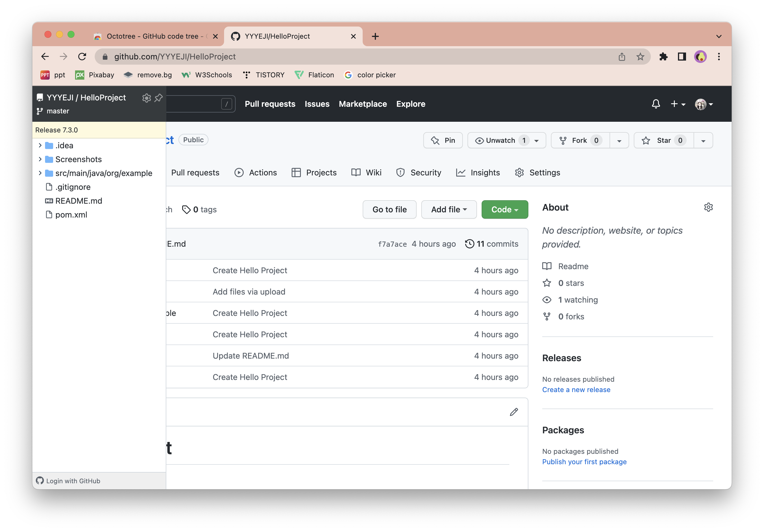764x532 pixels.
Task: Click the commits history clock icon
Action: pos(469,244)
